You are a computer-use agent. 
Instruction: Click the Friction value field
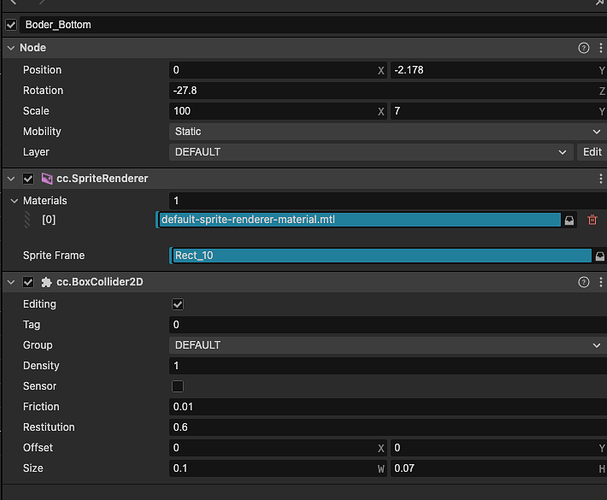point(388,407)
